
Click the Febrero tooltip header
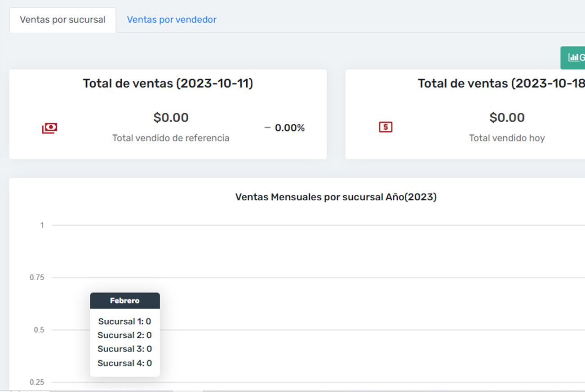125,301
